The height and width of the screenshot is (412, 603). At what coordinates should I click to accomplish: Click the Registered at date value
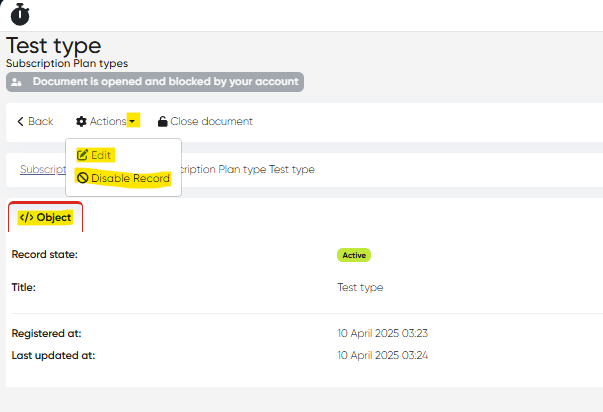click(390, 333)
